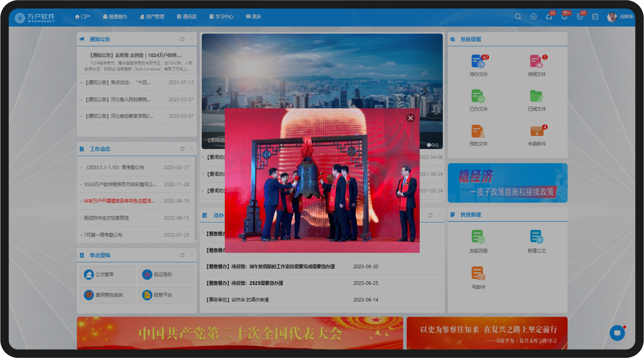Screen dimensions: 644x358
Task: Expand the 更多 menu in navigation
Action: [253, 16]
